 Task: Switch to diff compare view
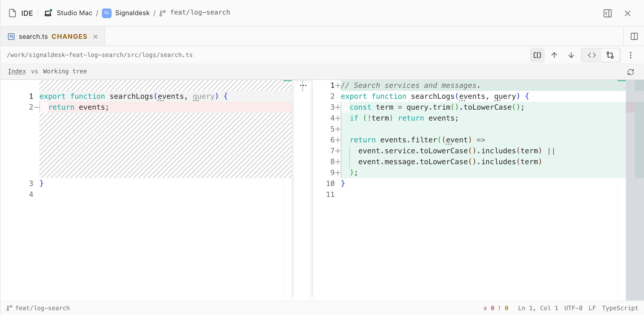click(x=610, y=55)
